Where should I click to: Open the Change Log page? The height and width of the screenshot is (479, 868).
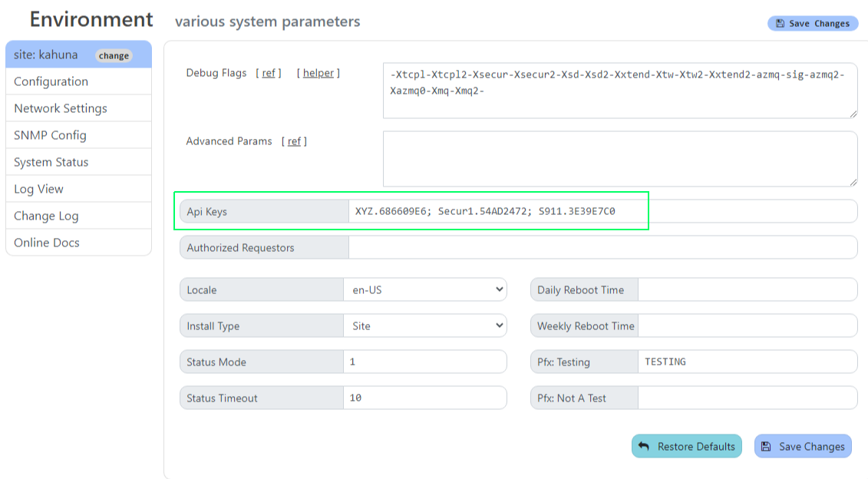(x=46, y=216)
